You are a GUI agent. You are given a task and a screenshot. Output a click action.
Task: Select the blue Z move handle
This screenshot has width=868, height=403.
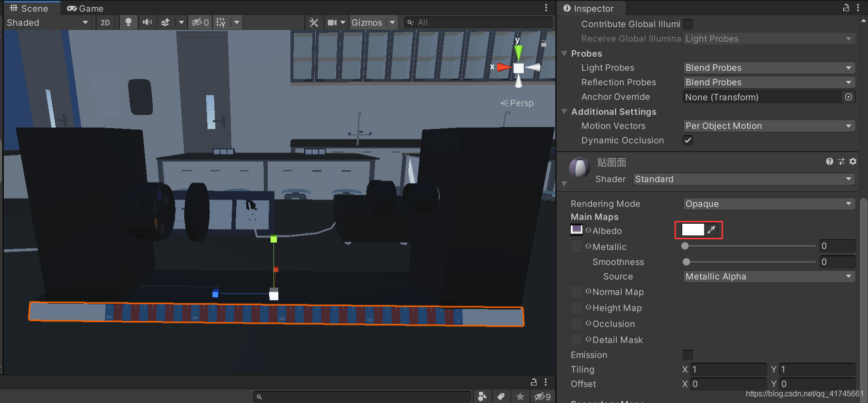pos(215,294)
